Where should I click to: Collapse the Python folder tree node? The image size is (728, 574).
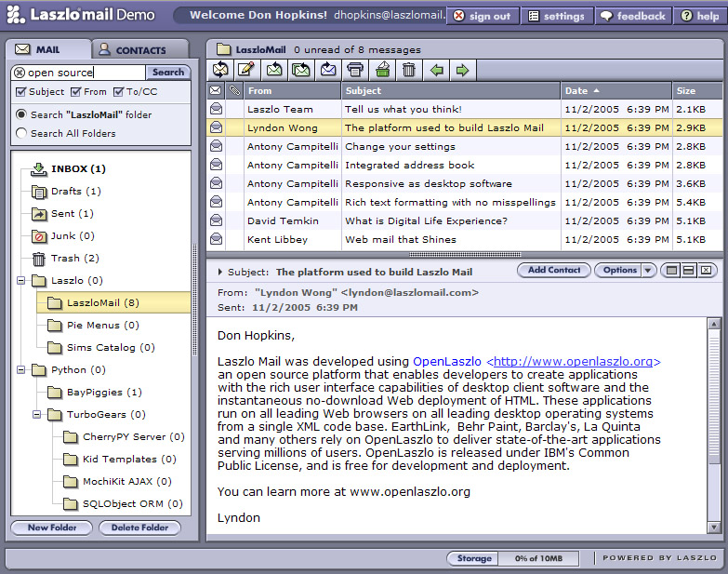[x=20, y=369]
